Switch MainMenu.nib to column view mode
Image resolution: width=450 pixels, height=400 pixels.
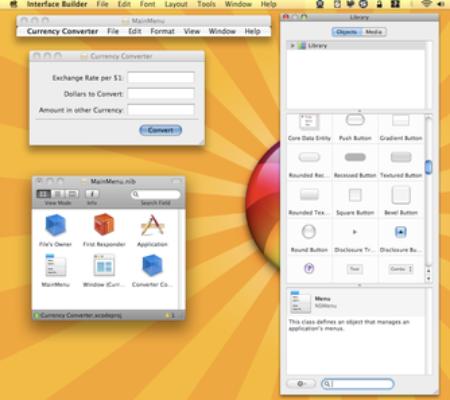[x=72, y=194]
